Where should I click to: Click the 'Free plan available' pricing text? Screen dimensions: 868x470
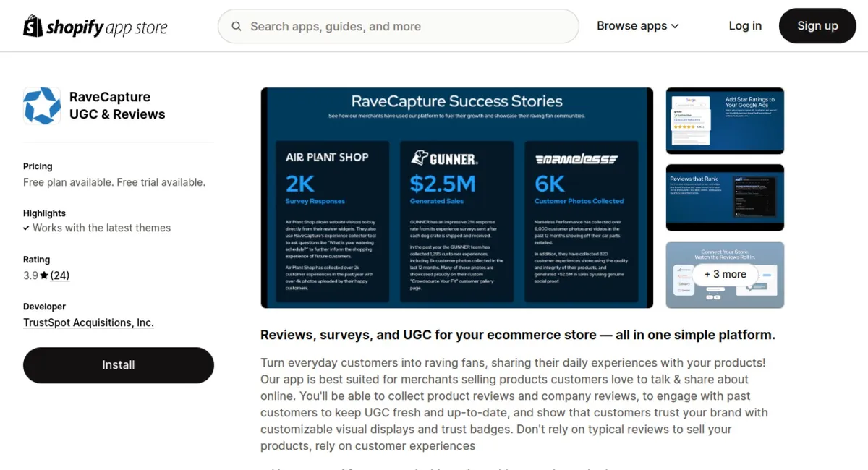[x=114, y=182]
